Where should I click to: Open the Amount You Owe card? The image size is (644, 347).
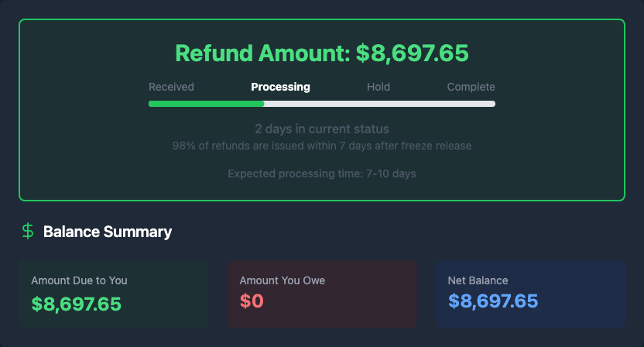click(322, 294)
